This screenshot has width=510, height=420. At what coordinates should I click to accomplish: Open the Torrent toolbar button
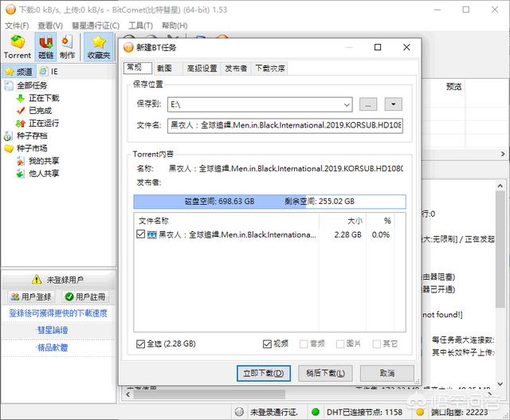click(18, 46)
